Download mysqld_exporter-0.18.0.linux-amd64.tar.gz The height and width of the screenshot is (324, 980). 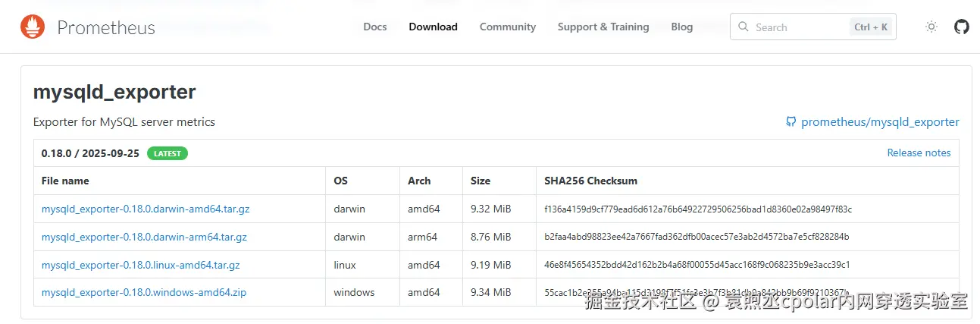click(x=140, y=265)
